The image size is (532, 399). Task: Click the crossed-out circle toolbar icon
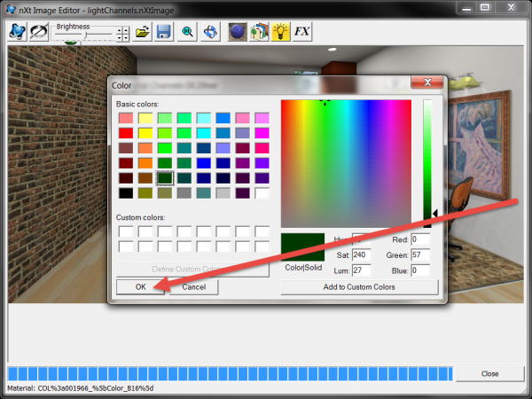[39, 32]
